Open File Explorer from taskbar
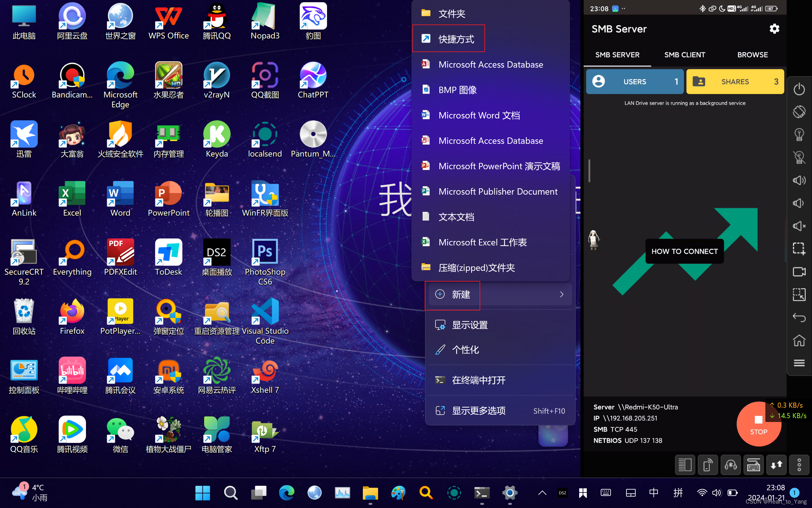This screenshot has height=508, width=812. coord(370,493)
